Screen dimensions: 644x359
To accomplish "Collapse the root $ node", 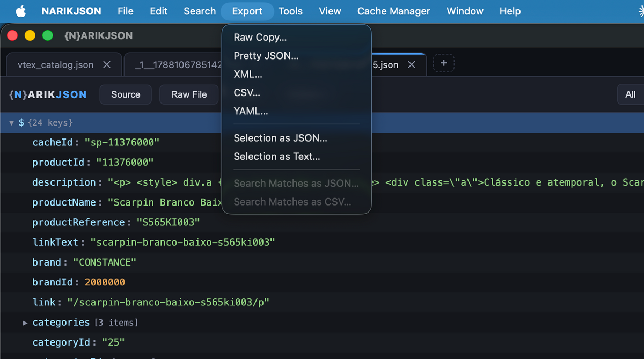I will click(12, 123).
